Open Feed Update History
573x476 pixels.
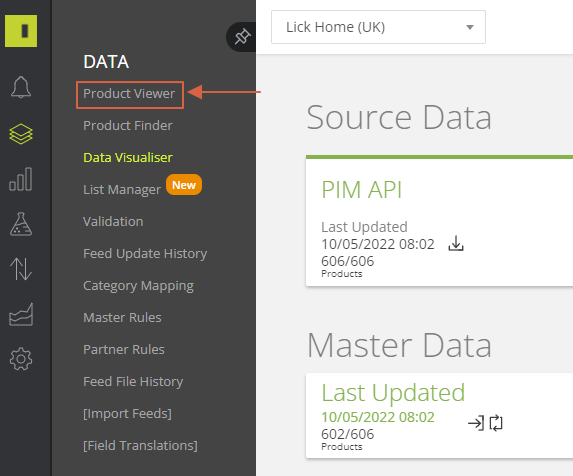[x=145, y=254]
